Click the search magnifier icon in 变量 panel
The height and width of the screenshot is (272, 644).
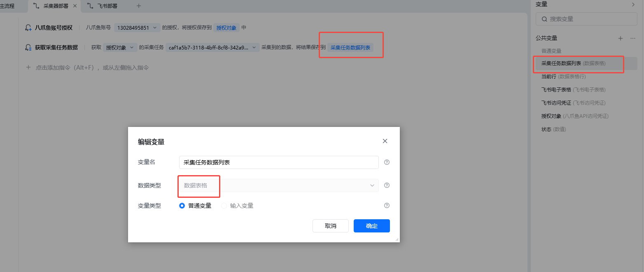coord(544,19)
